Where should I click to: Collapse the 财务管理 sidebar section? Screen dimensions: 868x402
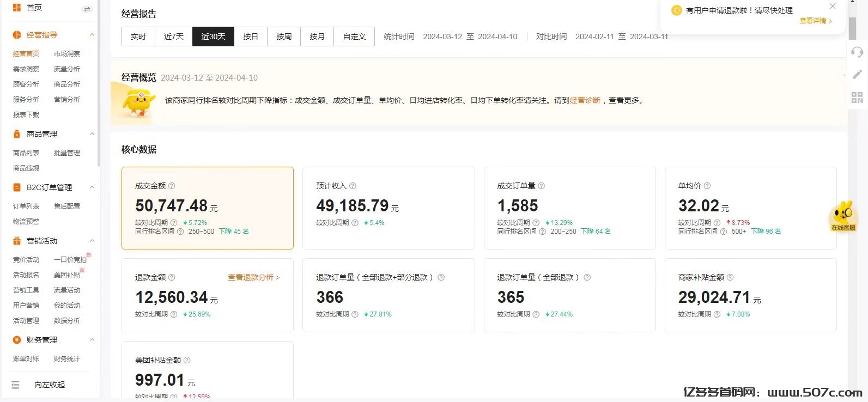tap(92, 340)
